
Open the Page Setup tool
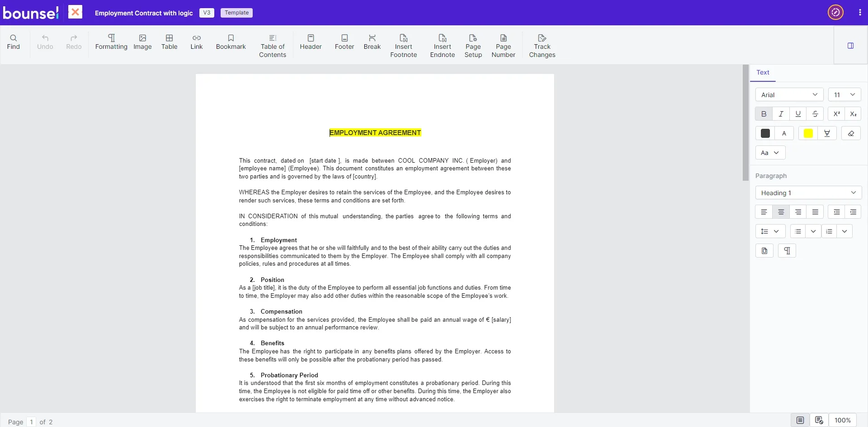coord(473,46)
